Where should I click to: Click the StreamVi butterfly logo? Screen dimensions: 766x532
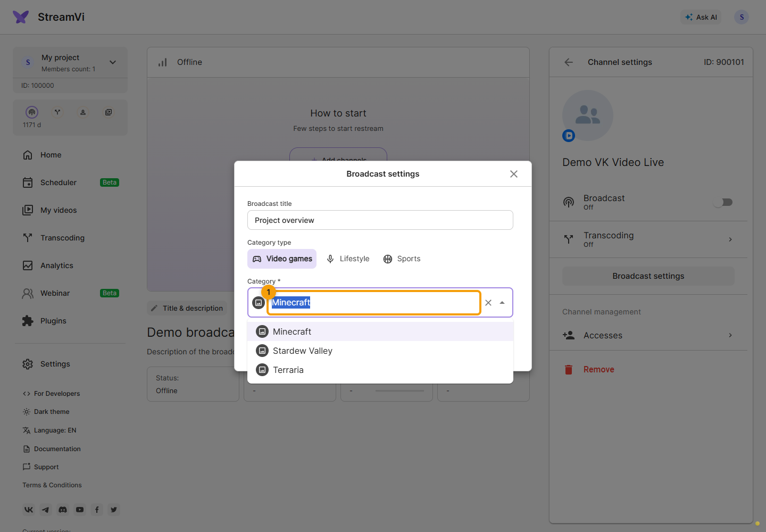coord(21,17)
